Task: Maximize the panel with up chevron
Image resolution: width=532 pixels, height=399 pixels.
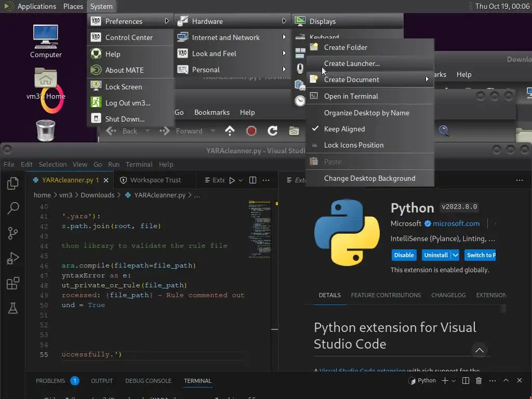Action: point(506,381)
